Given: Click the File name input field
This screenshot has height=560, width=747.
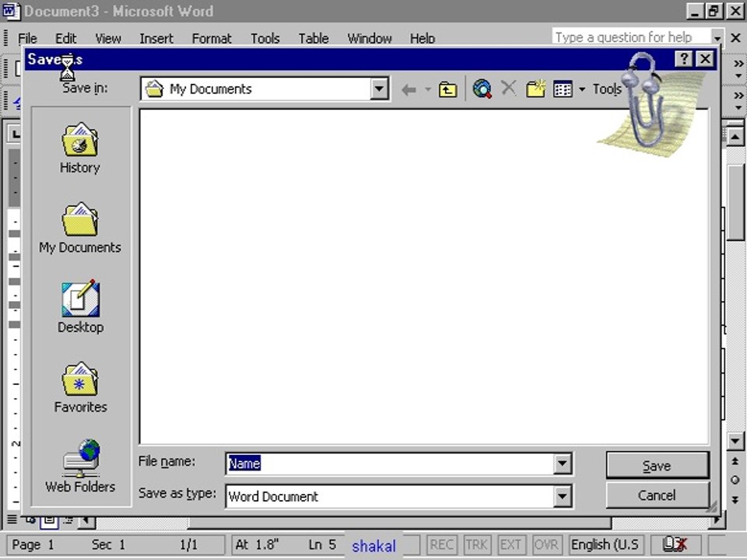Looking at the screenshot, I should (390, 464).
